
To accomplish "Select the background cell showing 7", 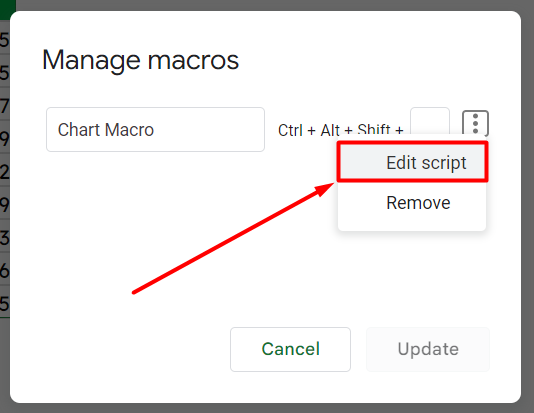I will (4, 105).
